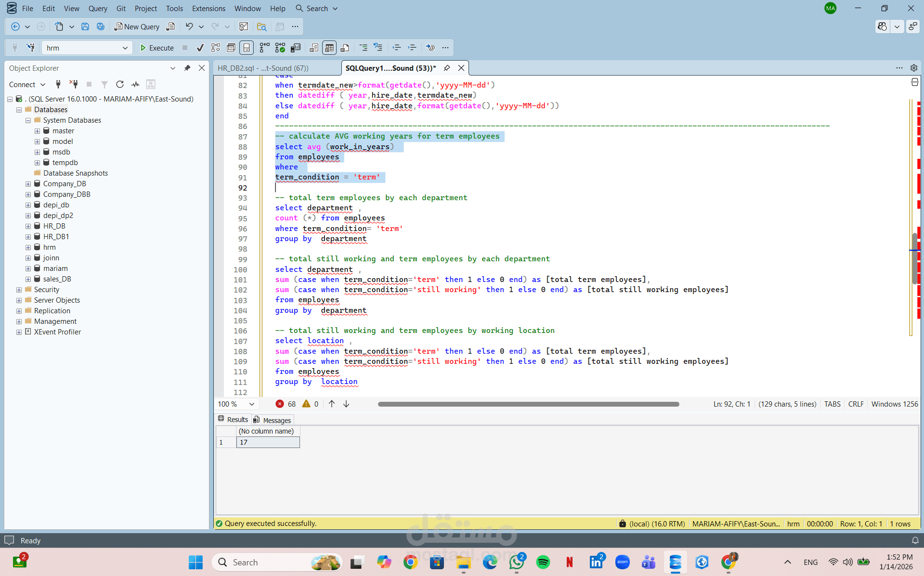Open the 100 % zoom dropdown
Viewport: 924px width, 576px height.
pyautogui.click(x=251, y=404)
